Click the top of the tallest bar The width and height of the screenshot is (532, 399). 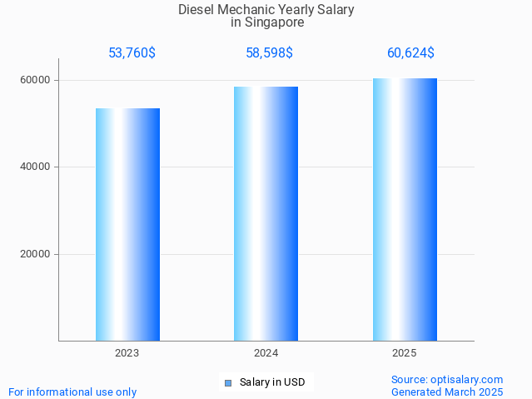405,80
